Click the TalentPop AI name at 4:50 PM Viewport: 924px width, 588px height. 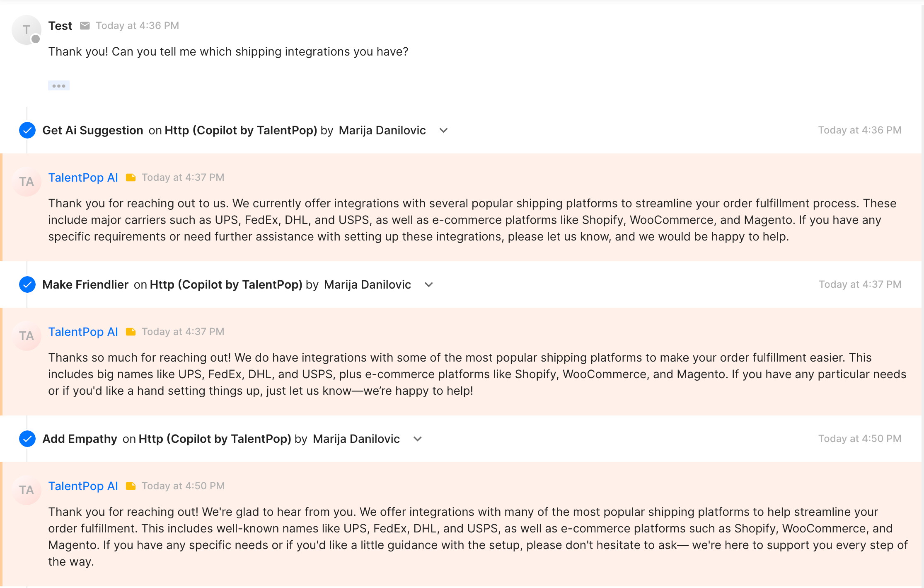(83, 486)
